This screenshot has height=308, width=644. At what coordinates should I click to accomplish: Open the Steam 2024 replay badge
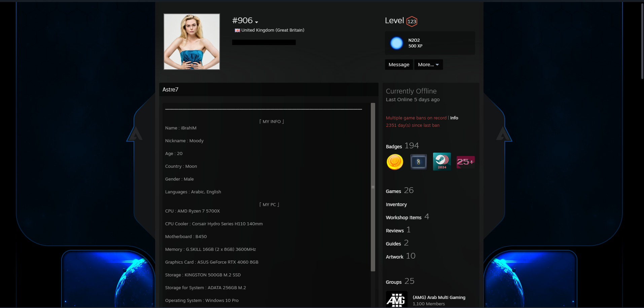pyautogui.click(x=442, y=162)
